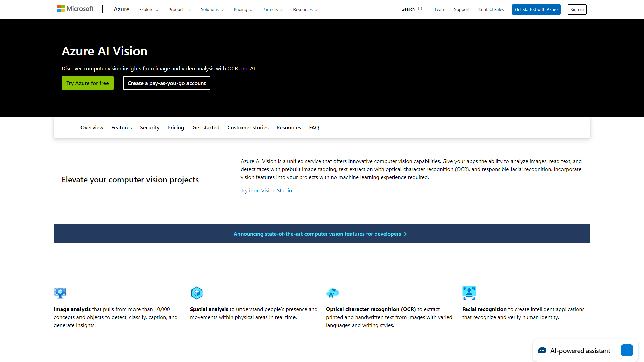This screenshot has height=362, width=644.
Task: Click the Image analysis icon
Action: [60, 293]
